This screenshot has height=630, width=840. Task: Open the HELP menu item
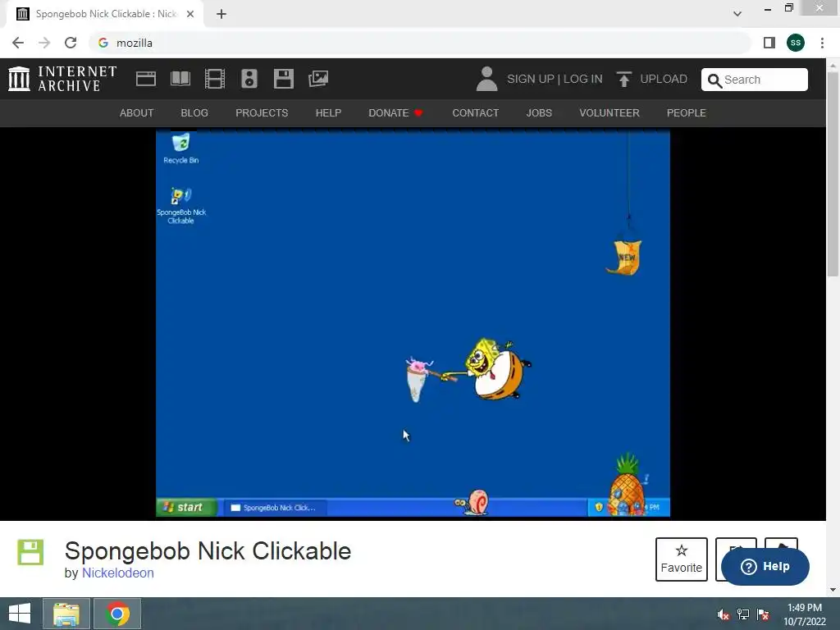(328, 113)
